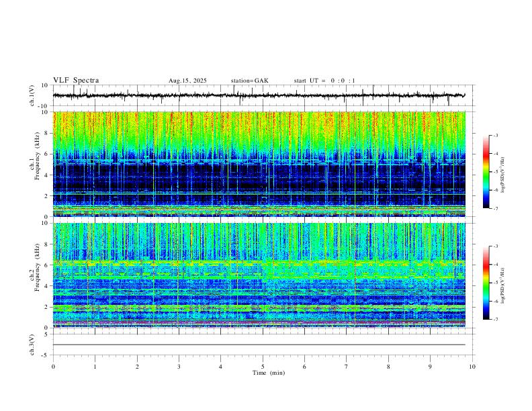Click the "5" tick on the ch.3(V) axis
This screenshot has height=411, width=532.
(46, 334)
